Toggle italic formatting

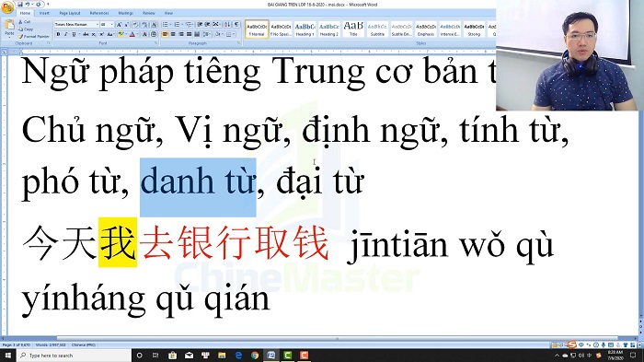click(x=66, y=34)
